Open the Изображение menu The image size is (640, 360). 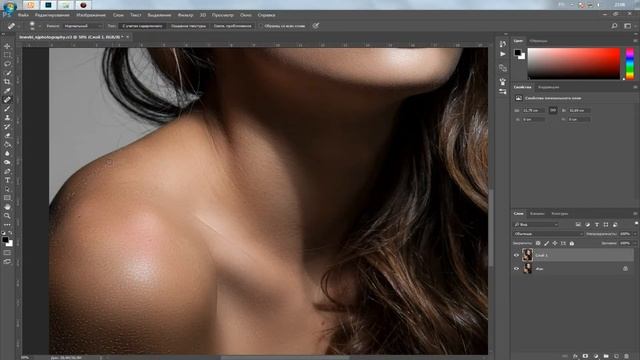91,15
